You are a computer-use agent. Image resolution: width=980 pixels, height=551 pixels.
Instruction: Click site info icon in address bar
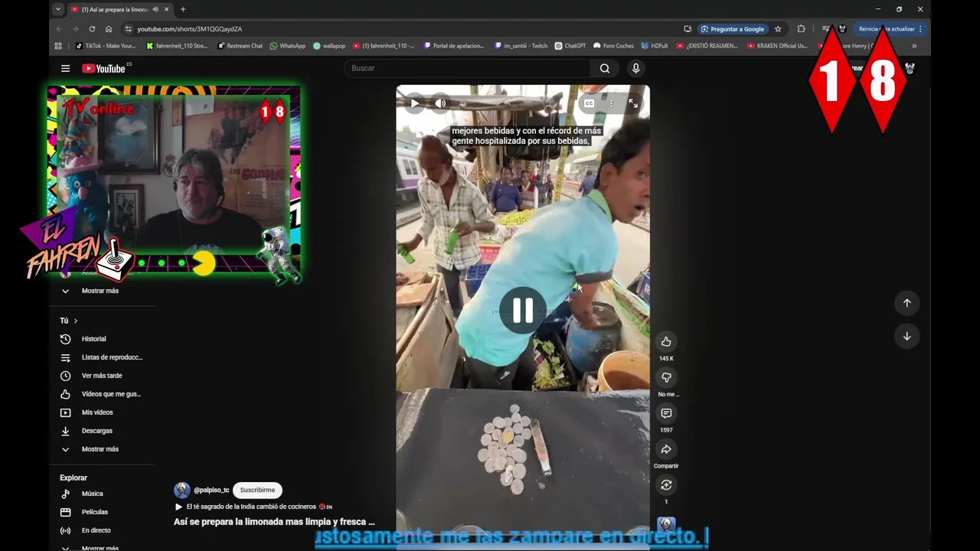tap(128, 29)
